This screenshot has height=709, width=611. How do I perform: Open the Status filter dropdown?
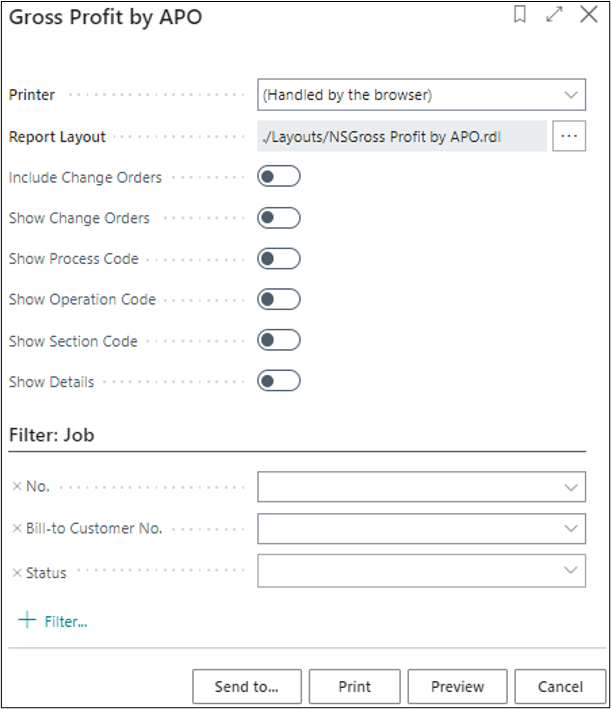pos(571,570)
